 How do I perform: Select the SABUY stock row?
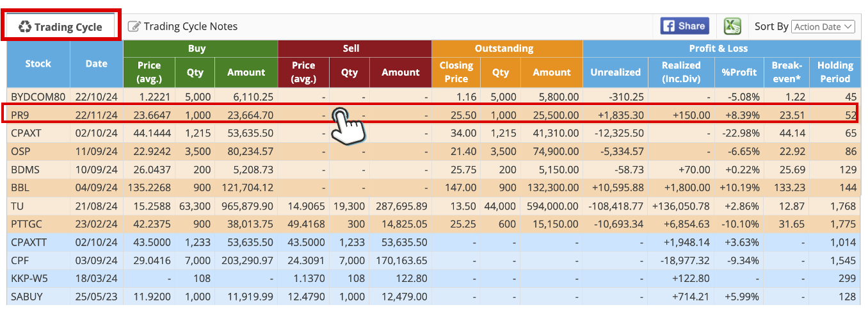(x=434, y=297)
